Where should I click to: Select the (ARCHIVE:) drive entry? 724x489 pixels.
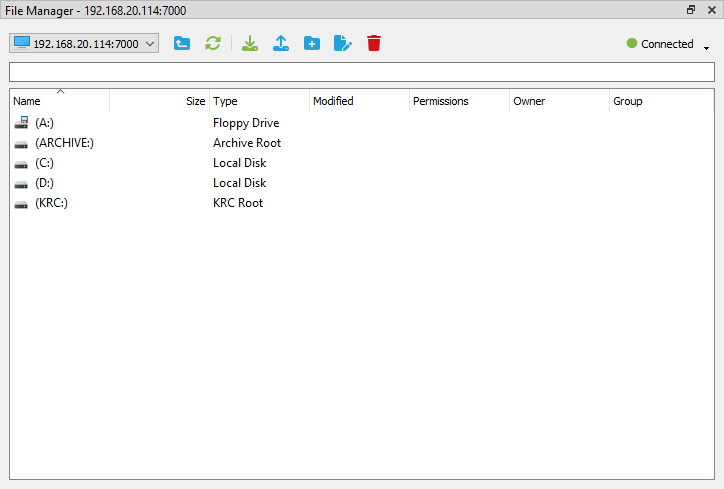[64, 143]
